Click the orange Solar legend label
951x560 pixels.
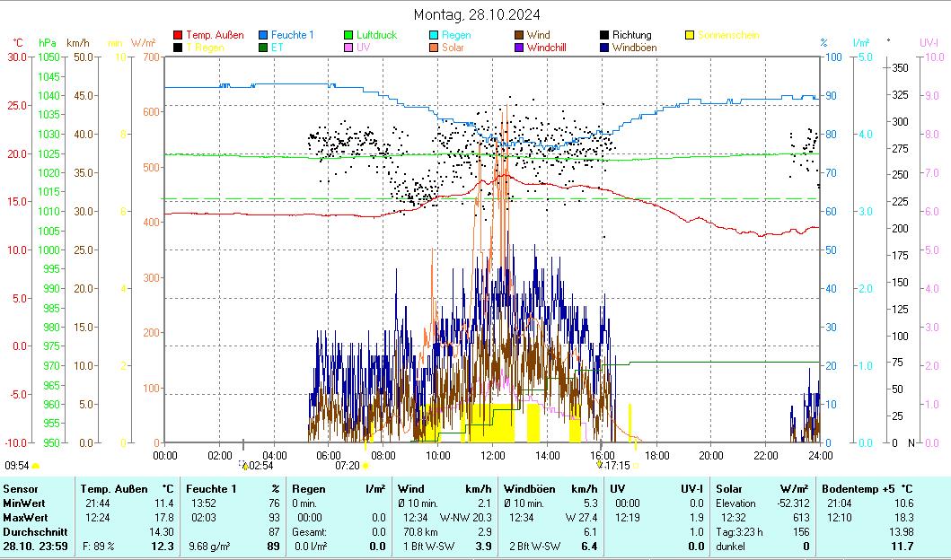coord(453,48)
